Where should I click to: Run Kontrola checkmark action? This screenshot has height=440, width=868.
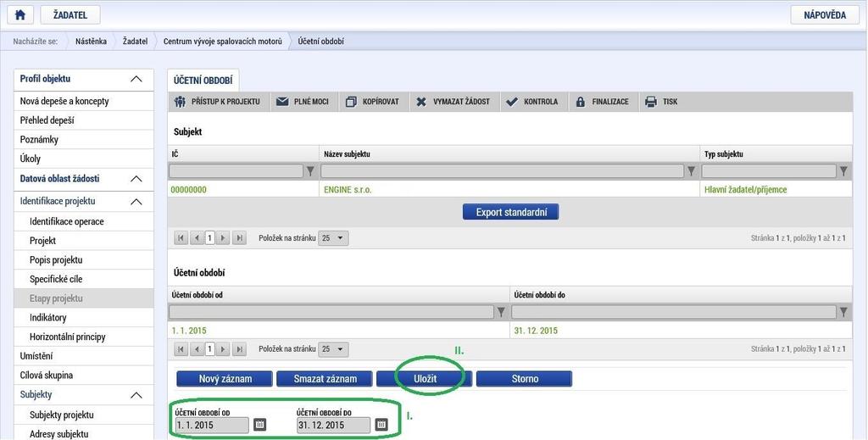[512, 102]
